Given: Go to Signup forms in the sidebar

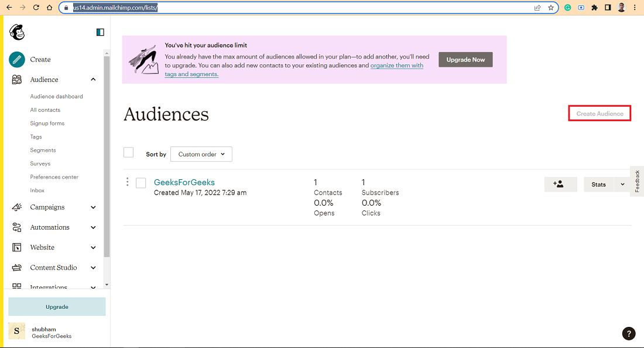Looking at the screenshot, I should pos(47,123).
